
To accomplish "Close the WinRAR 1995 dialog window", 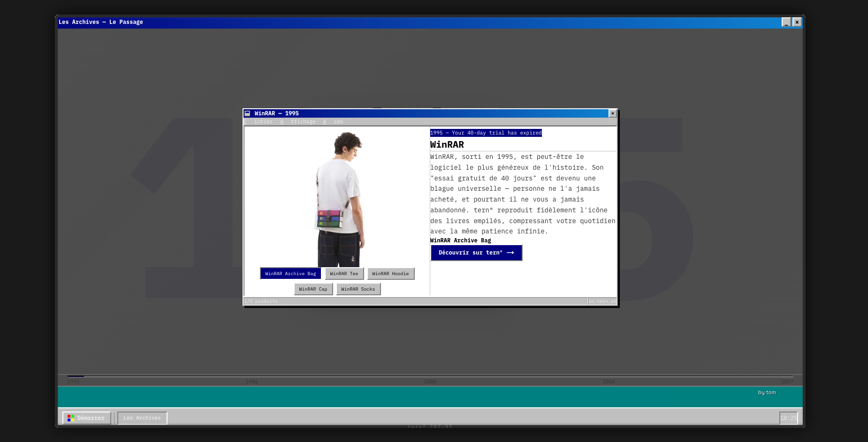I will click(x=612, y=113).
